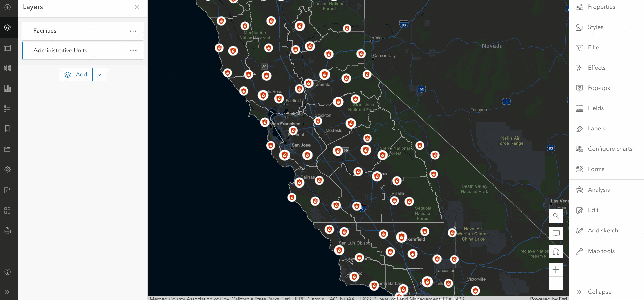Open the Tables icon in the dark sidebar
Viewport: 644px width, 300px height.
7,48
